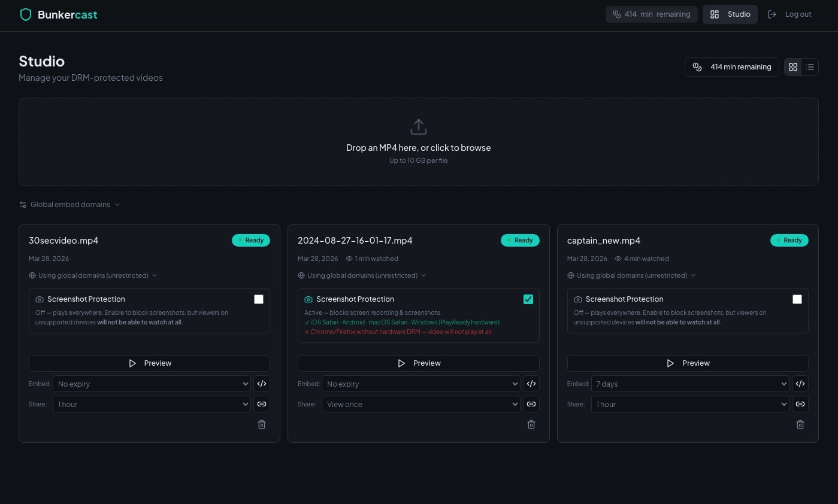Preview 30secvideo.mp4

[149, 363]
